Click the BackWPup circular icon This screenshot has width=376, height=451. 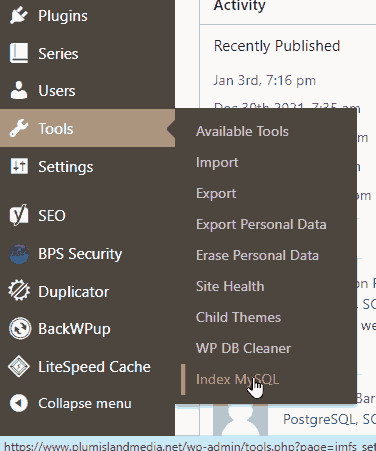pyautogui.click(x=20, y=328)
